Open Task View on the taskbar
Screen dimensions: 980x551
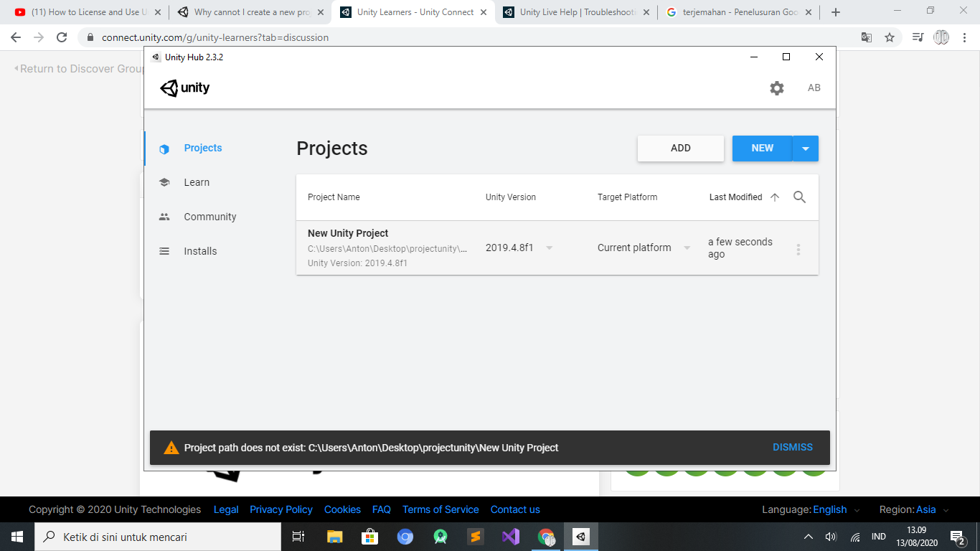[x=298, y=537]
